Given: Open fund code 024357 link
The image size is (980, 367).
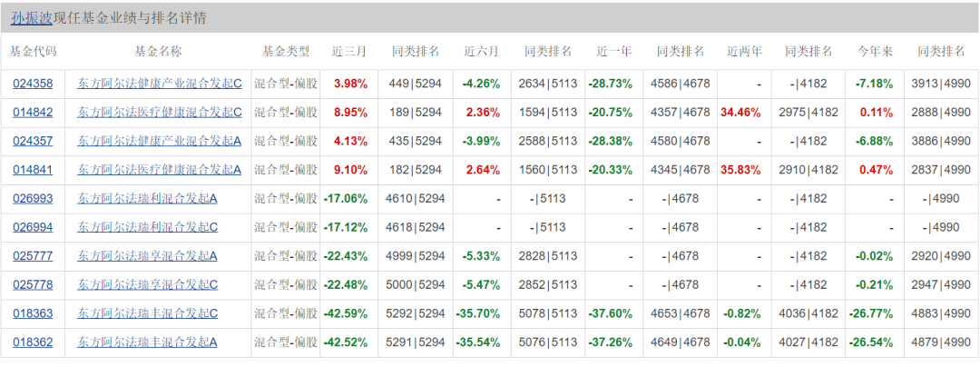Looking at the screenshot, I should click(33, 141).
